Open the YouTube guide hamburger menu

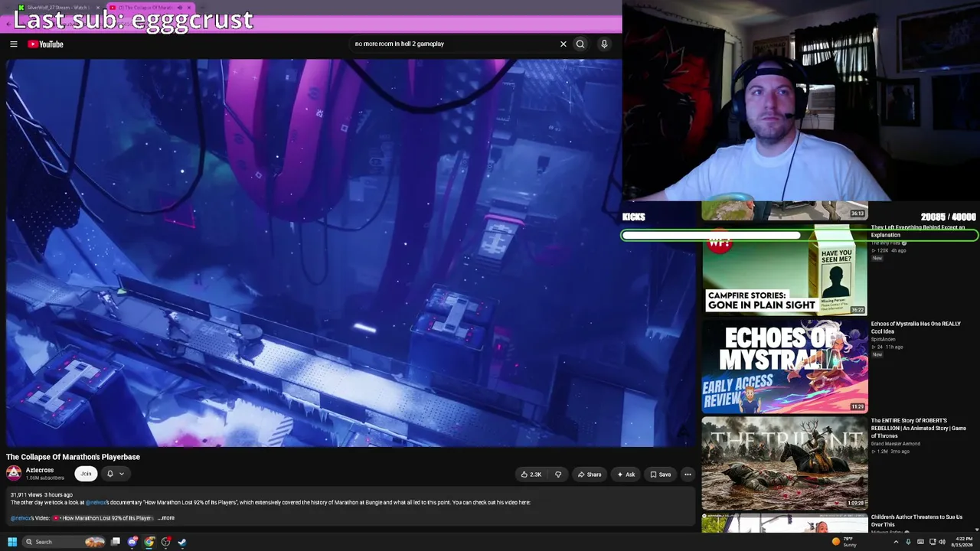[13, 44]
